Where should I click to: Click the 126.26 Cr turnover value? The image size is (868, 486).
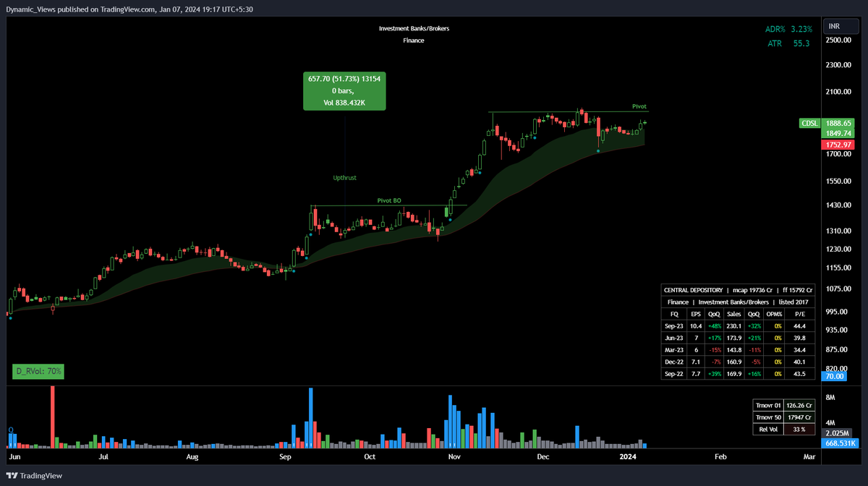799,406
